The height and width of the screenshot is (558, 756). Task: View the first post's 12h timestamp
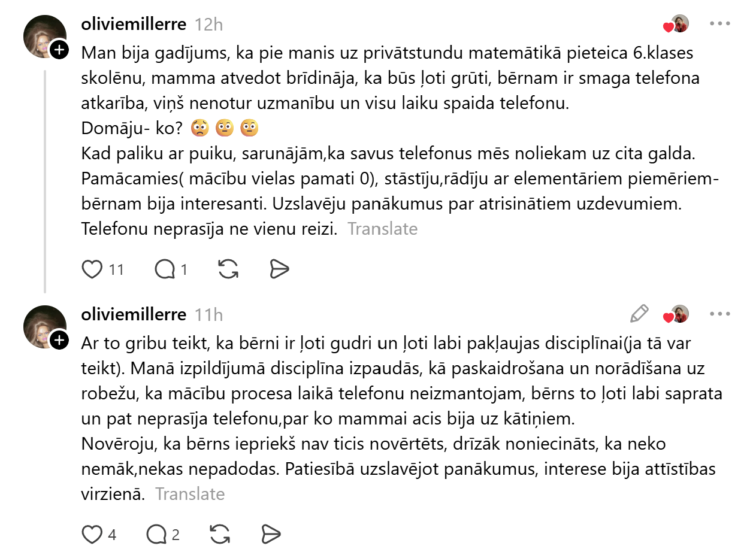pos(208,25)
